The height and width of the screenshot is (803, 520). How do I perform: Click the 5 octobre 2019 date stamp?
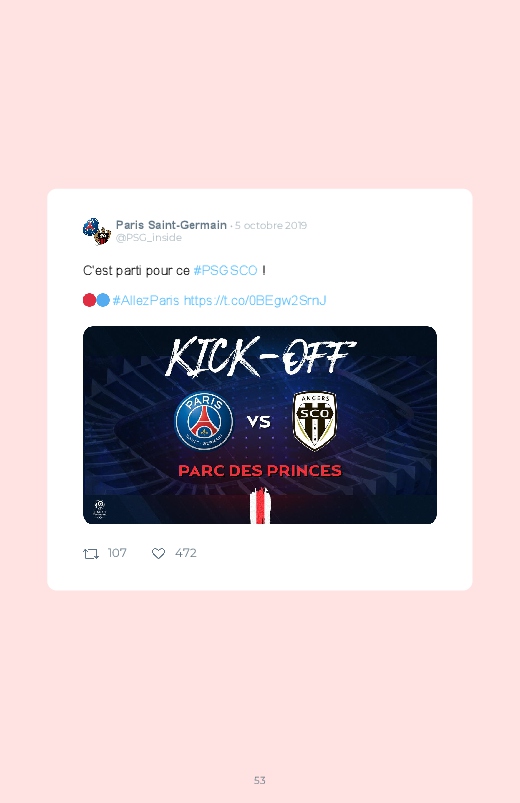271,225
